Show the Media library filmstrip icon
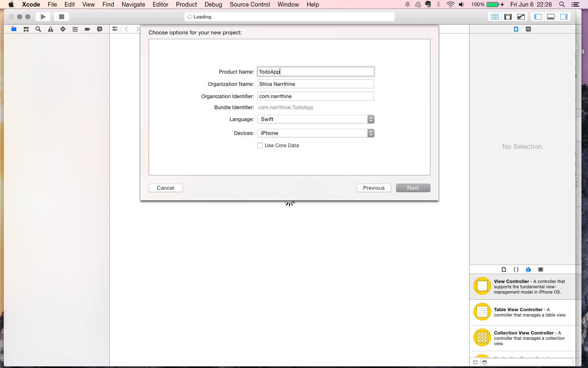The height and width of the screenshot is (368, 588). (541, 269)
